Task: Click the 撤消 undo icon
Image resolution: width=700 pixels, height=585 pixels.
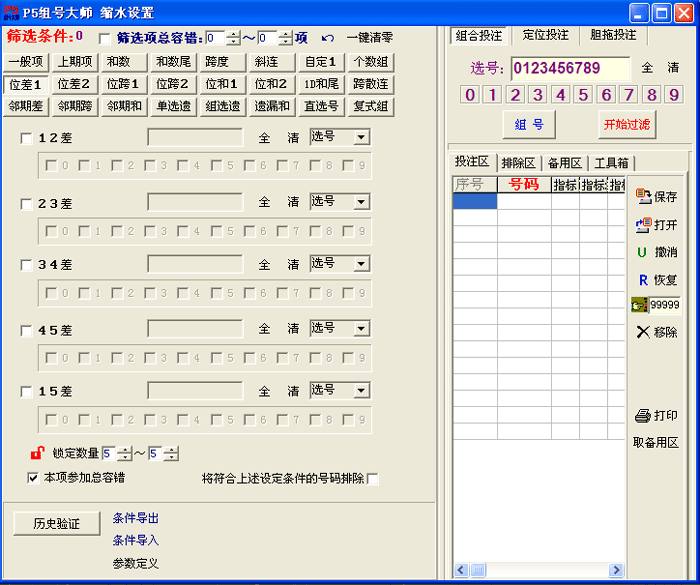Action: (642, 252)
